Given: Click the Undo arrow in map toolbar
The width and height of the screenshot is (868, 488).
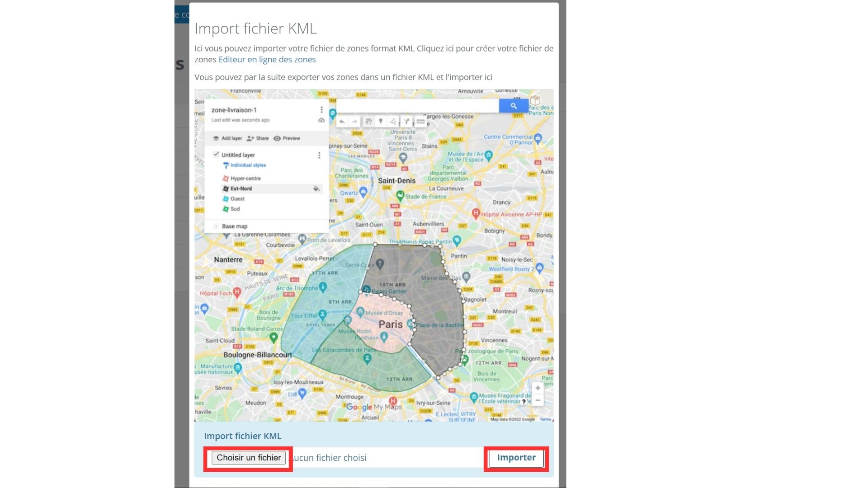Looking at the screenshot, I should [x=342, y=122].
